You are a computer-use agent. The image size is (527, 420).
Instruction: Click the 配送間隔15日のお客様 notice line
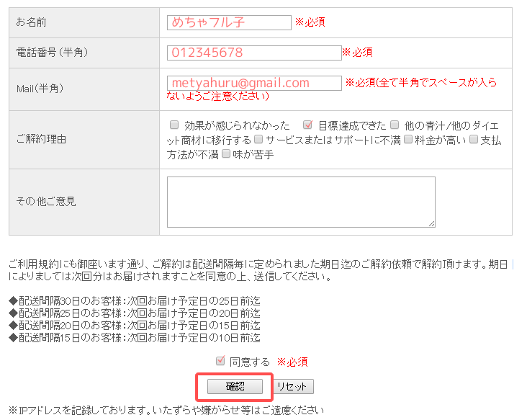tap(135, 337)
